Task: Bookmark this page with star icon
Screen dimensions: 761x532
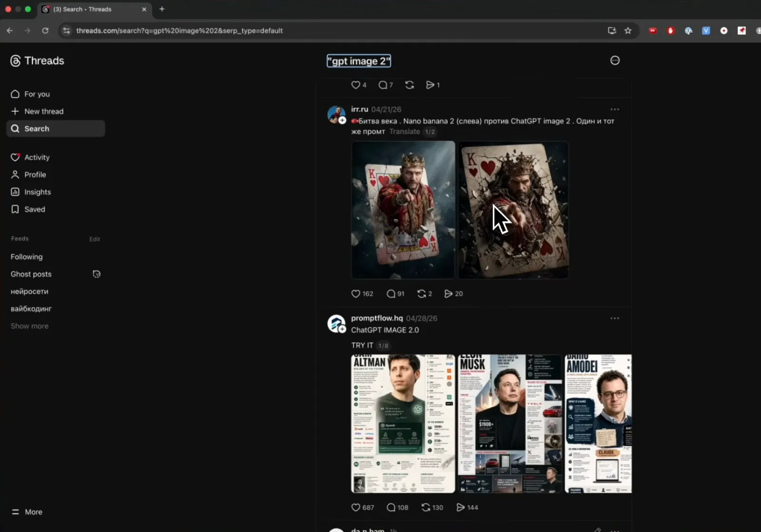Action: [628, 30]
